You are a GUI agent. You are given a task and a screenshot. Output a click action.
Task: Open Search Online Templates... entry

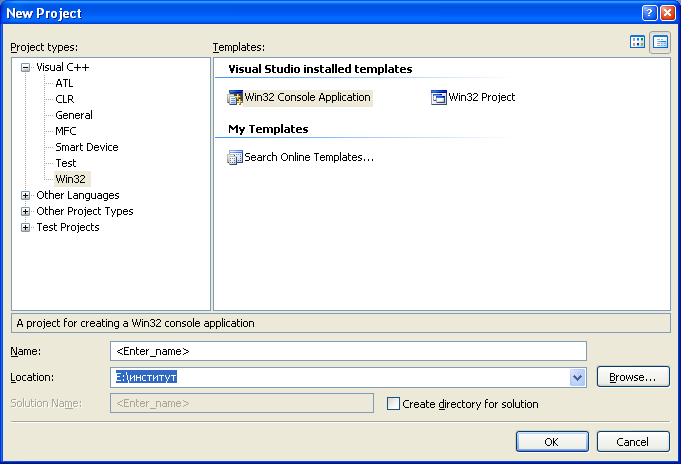(309, 157)
